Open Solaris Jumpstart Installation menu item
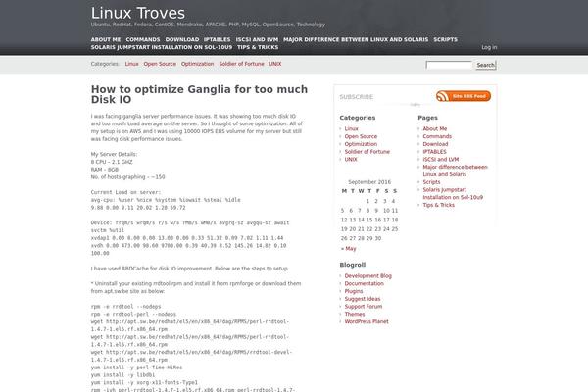 [162, 47]
